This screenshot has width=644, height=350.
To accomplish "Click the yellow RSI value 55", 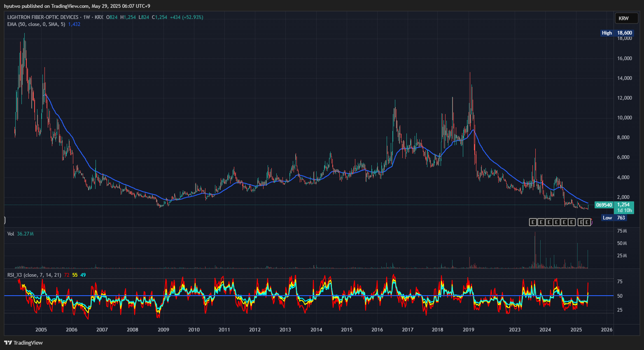I will [x=75, y=275].
